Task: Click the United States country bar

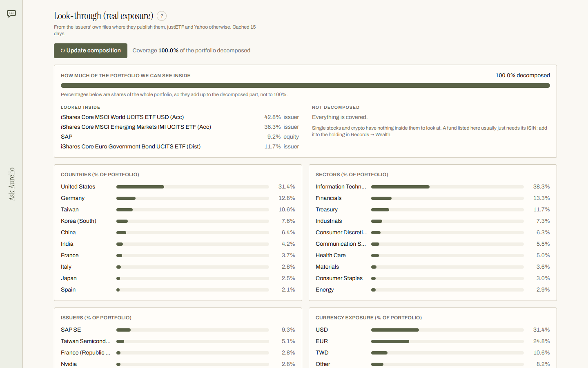Action: tap(193, 187)
